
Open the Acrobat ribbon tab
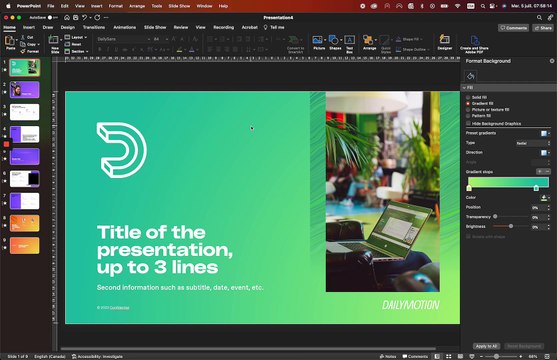249,27
